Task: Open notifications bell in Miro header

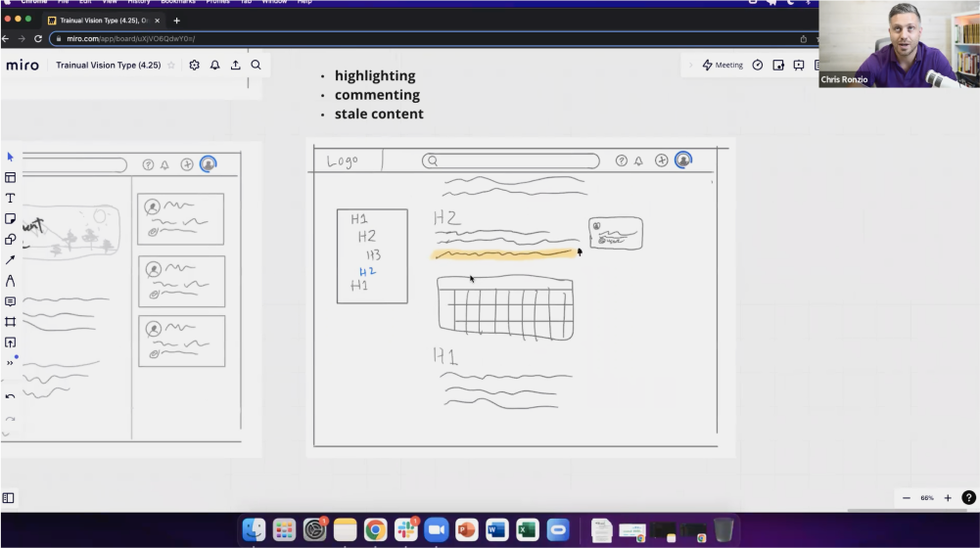Action: coord(215,65)
